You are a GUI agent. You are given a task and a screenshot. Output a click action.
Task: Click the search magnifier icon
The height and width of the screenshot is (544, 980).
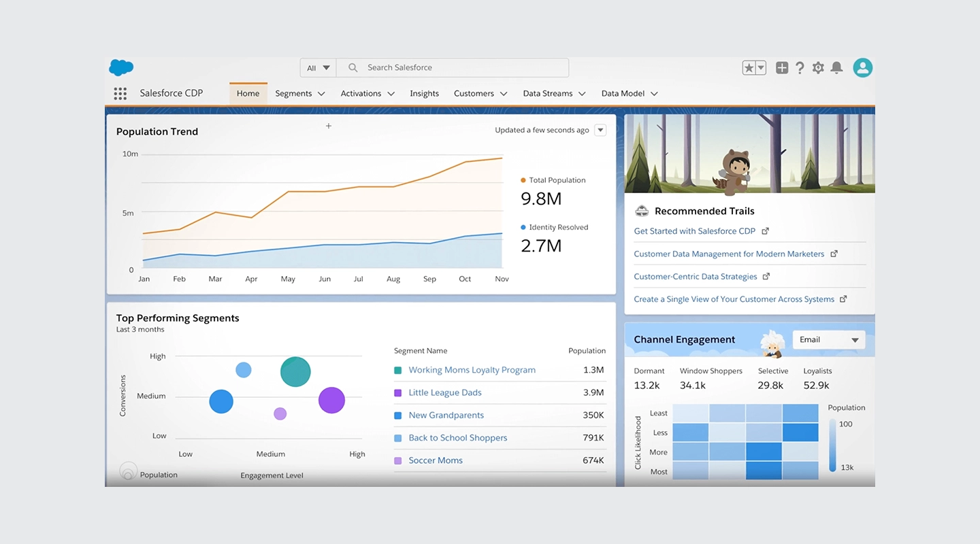pyautogui.click(x=353, y=68)
